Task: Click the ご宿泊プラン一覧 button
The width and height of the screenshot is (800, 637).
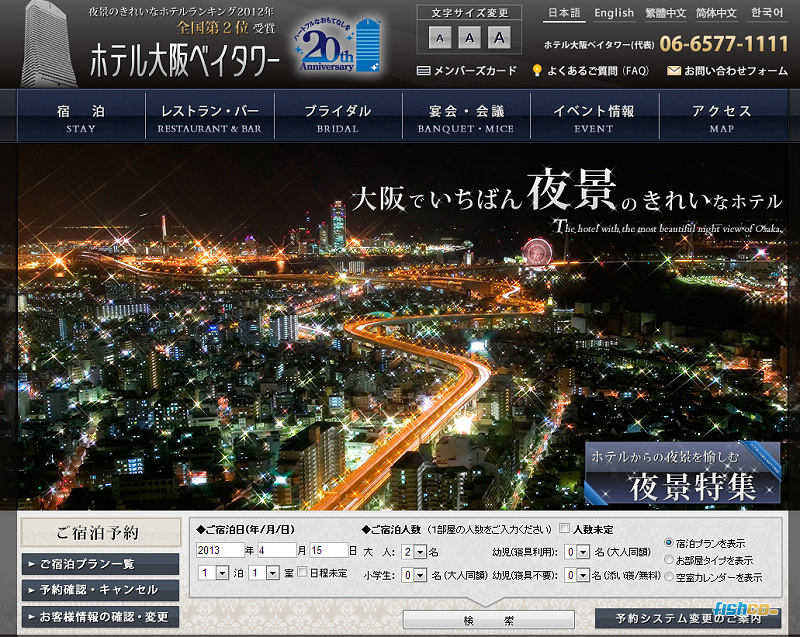Action: (x=101, y=564)
